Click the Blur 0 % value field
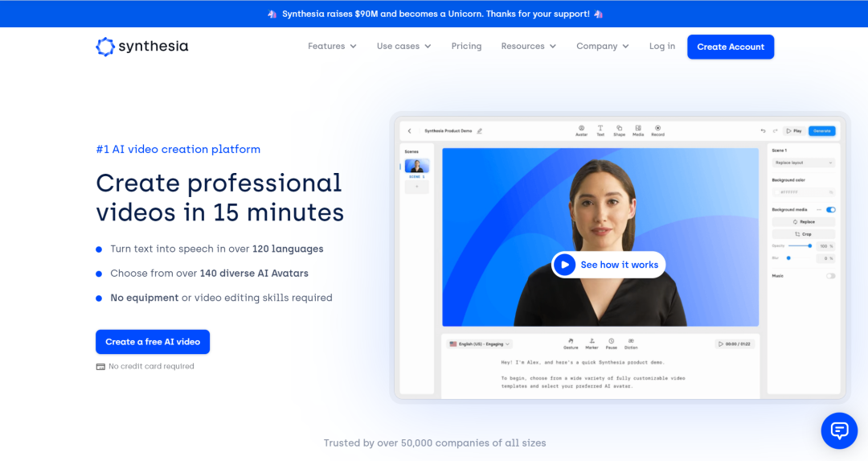This screenshot has width=868, height=461. (x=825, y=258)
